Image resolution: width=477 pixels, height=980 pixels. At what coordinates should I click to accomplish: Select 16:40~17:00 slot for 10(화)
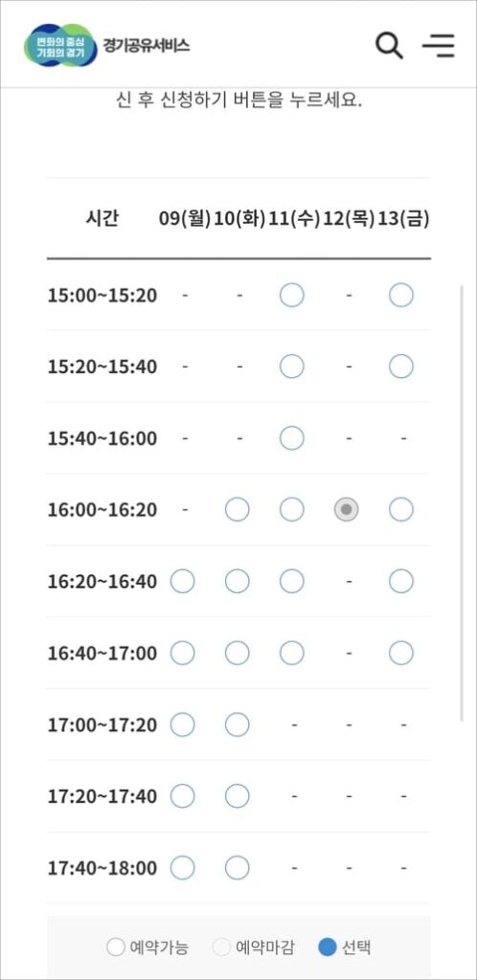(237, 654)
